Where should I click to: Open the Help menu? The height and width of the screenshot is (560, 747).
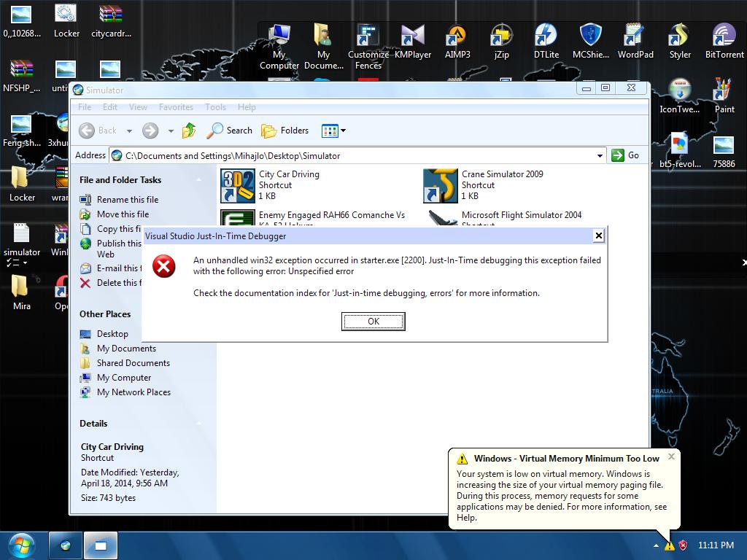tap(247, 107)
